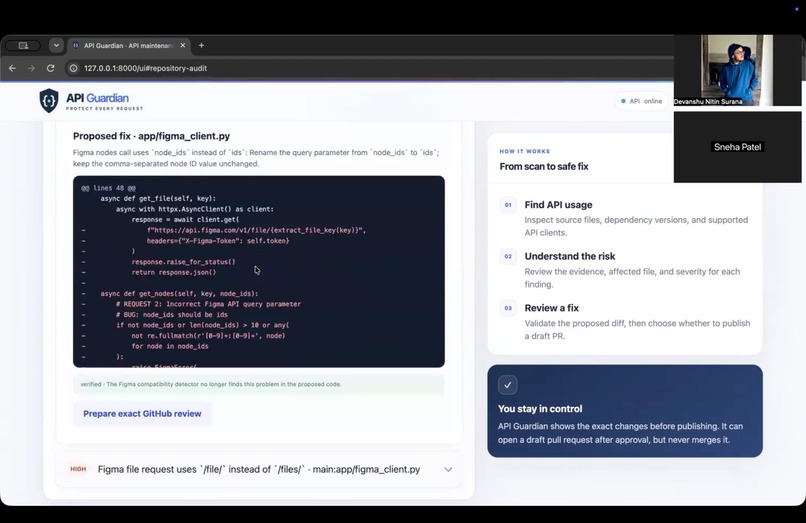Click the Sneha Patel participant tile
Image resolution: width=806 pixels, height=523 pixels.
[737, 147]
